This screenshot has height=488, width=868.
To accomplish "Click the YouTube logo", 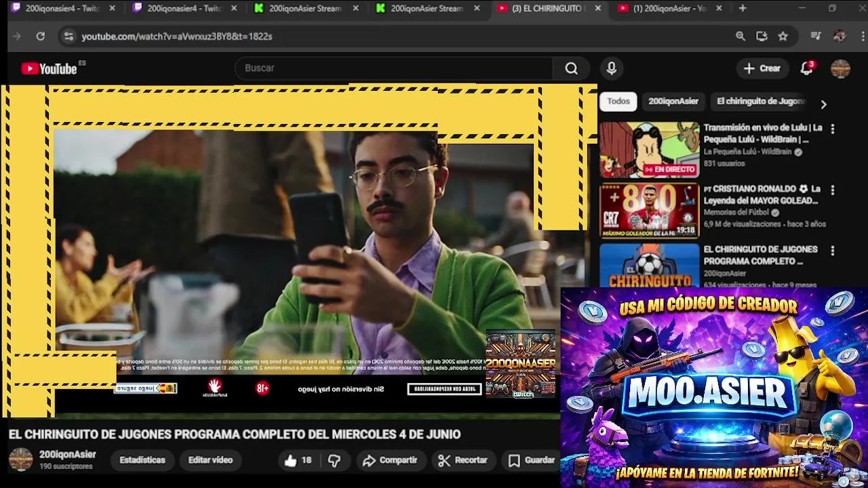I will tap(49, 68).
